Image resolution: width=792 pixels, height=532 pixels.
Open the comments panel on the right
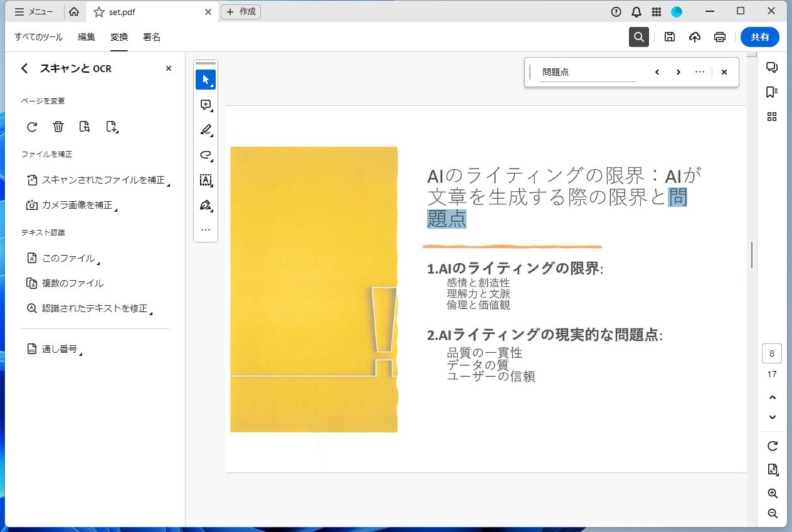772,67
